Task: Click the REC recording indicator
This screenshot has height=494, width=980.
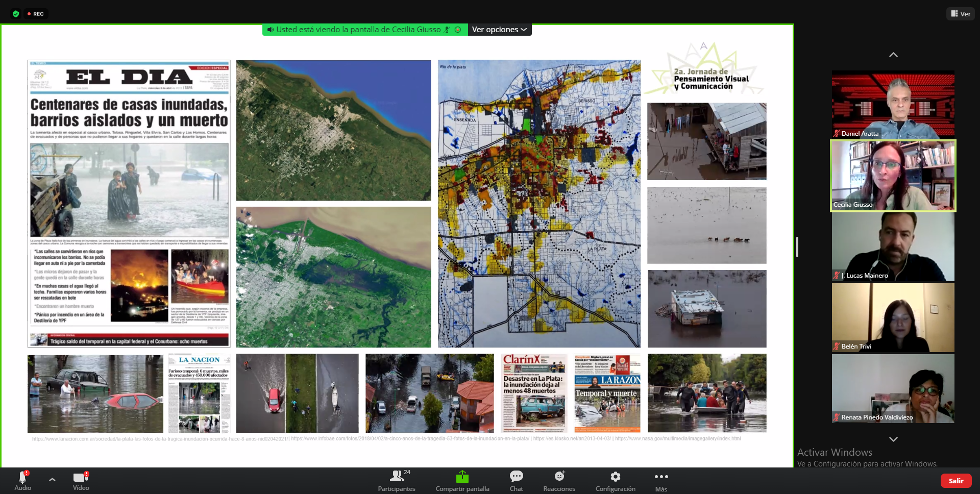Action: [x=36, y=14]
